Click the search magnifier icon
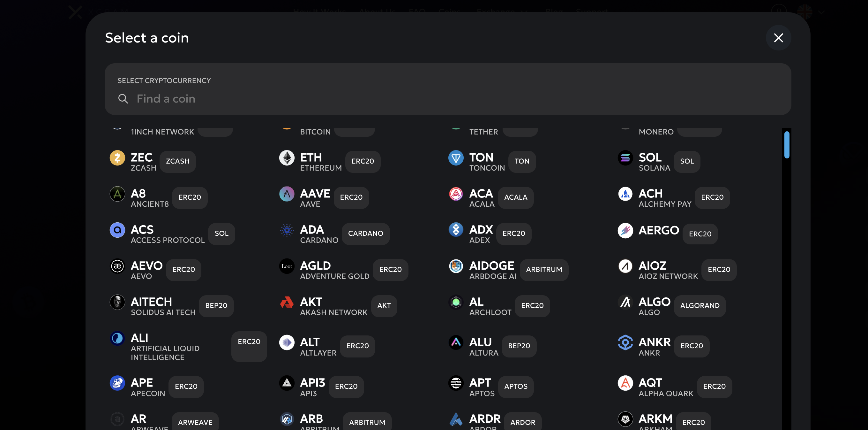Viewport: 868px width, 430px height. click(x=123, y=99)
